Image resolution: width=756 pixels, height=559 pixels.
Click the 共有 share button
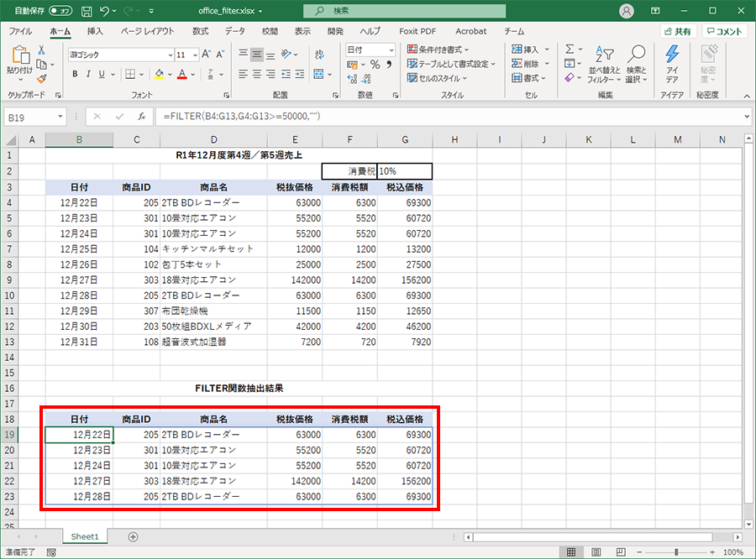[678, 31]
